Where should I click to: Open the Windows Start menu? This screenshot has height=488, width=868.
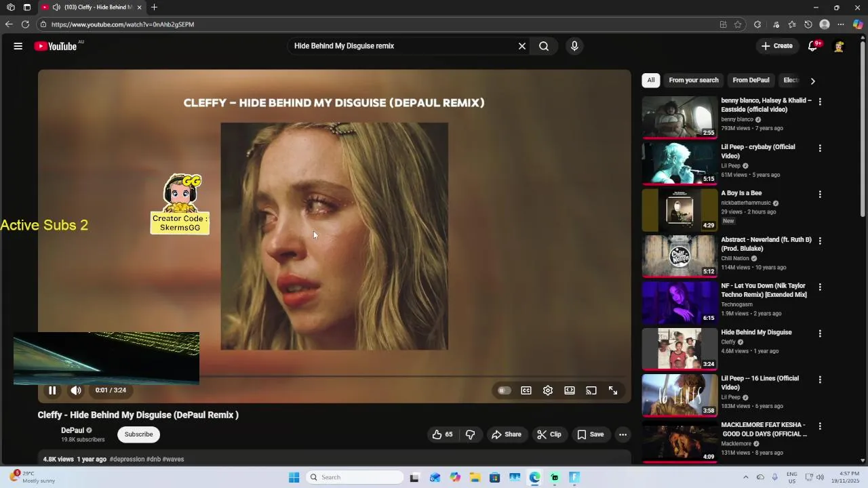pos(294,477)
